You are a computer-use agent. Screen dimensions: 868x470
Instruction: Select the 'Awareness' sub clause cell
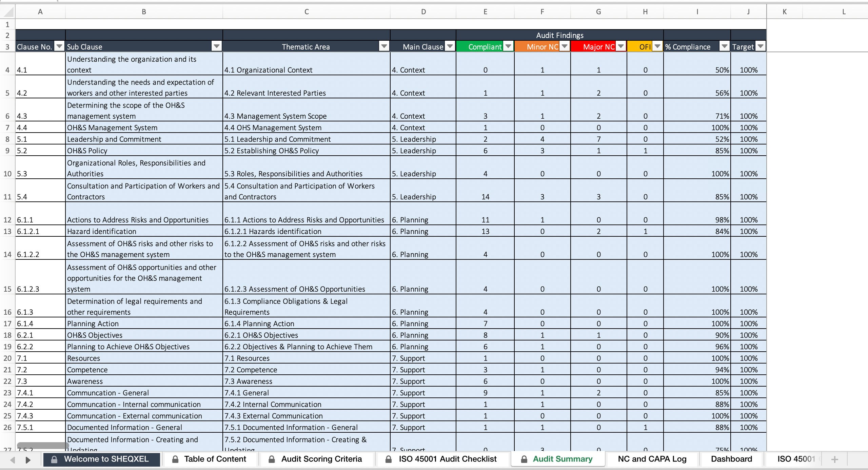144,381
